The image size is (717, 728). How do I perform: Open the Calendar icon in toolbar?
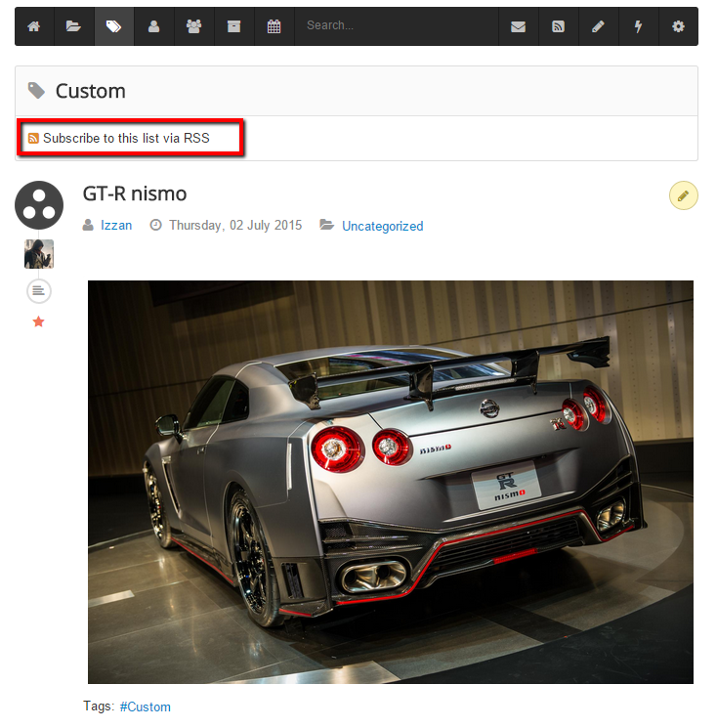[274, 26]
